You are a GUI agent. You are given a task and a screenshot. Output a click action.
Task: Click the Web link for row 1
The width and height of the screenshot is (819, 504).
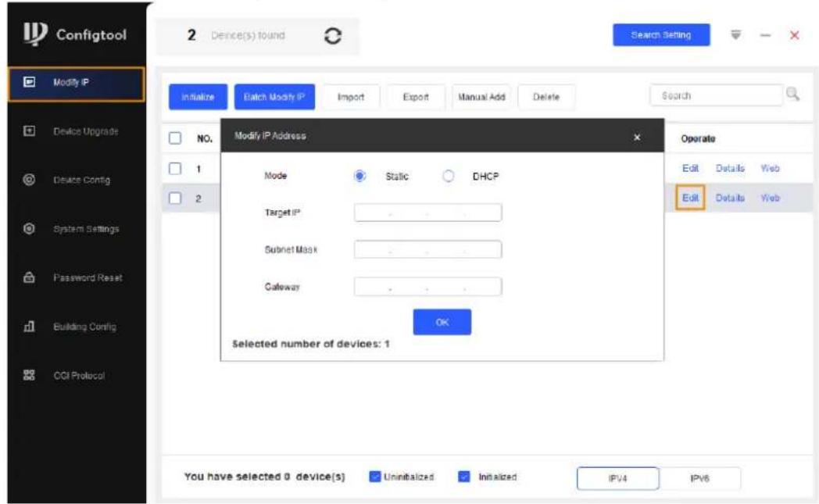(770, 168)
